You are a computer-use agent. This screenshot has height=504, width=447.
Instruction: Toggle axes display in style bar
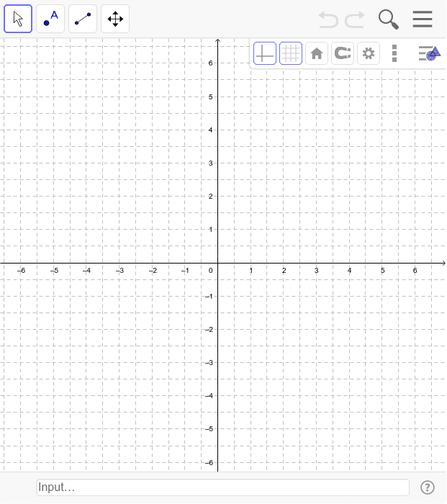point(265,53)
